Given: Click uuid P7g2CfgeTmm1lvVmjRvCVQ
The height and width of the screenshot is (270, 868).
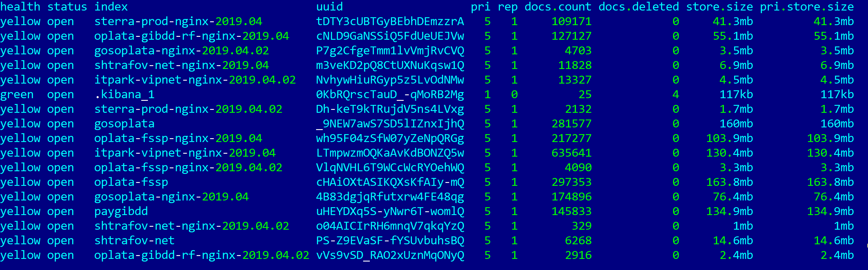Looking at the screenshot, I should click(x=390, y=51).
